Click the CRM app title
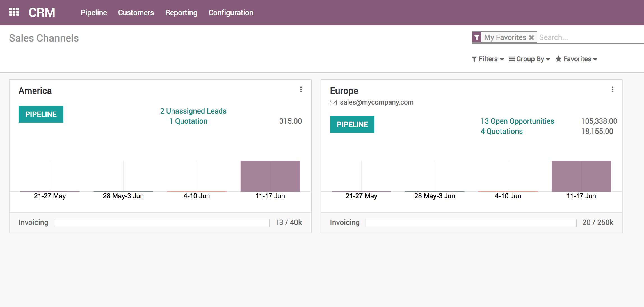 pos(42,13)
